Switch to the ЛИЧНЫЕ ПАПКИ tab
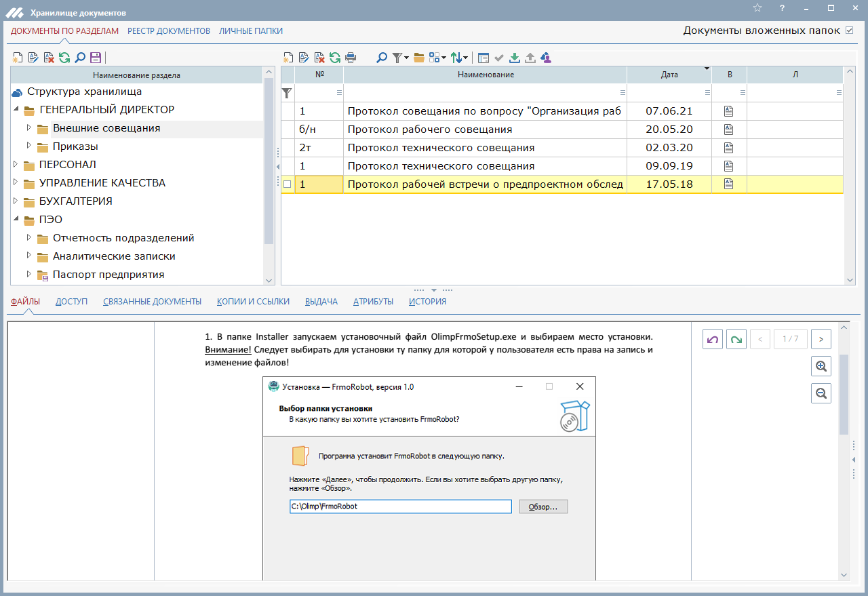The height and width of the screenshot is (596, 868). click(x=251, y=31)
